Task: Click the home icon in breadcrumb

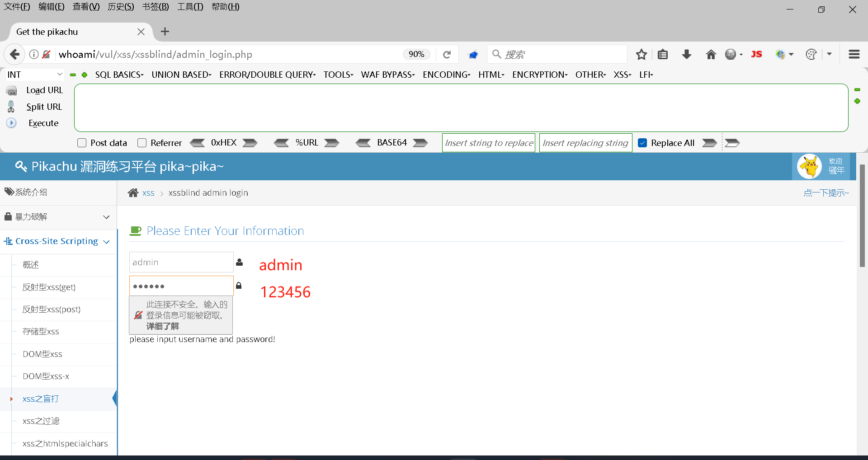Action: 133,193
